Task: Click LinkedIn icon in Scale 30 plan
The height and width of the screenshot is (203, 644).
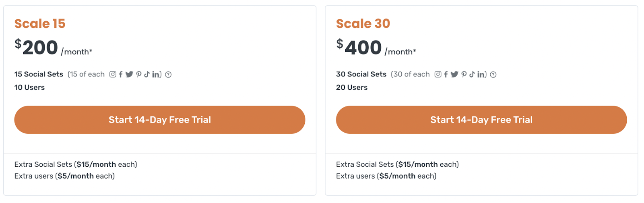Action: (x=481, y=74)
